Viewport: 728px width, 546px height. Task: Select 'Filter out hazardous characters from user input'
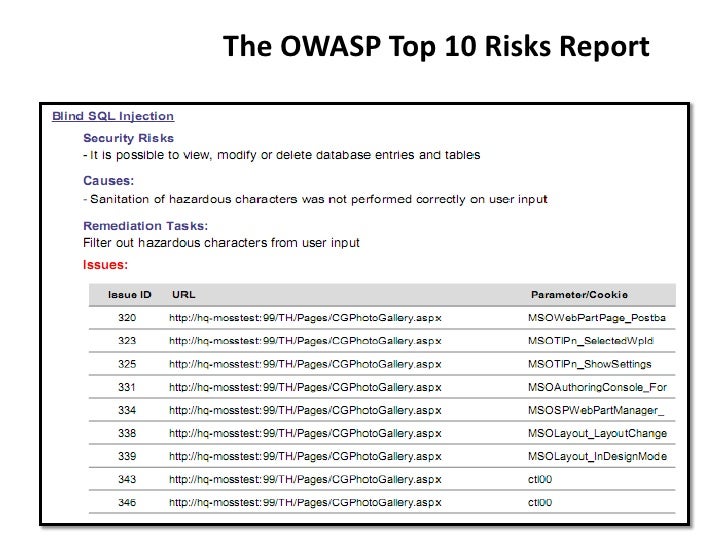tap(221, 243)
